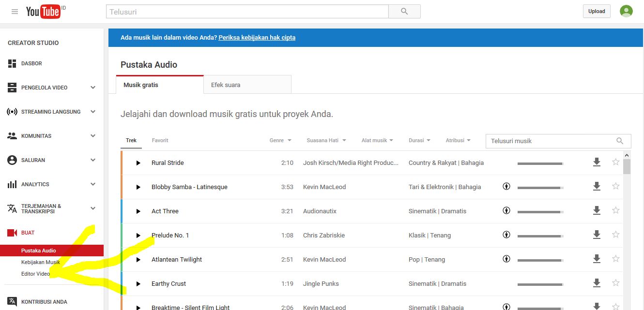Viewport: 644px width, 310px height.
Task: Open Periksa kebijakan hak cipta link
Action: (257, 37)
